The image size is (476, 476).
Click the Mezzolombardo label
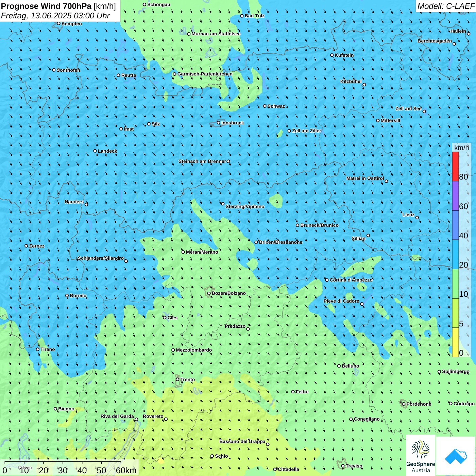tap(194, 350)
